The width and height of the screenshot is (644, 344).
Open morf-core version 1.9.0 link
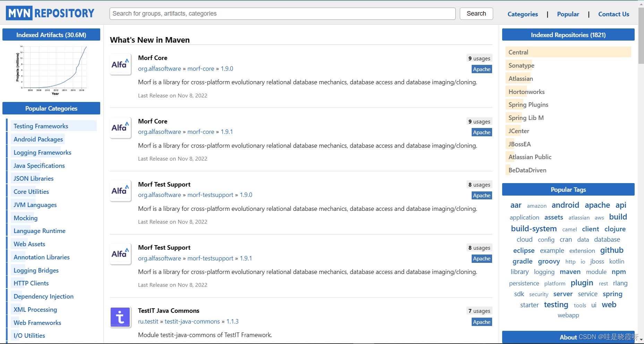227,69
